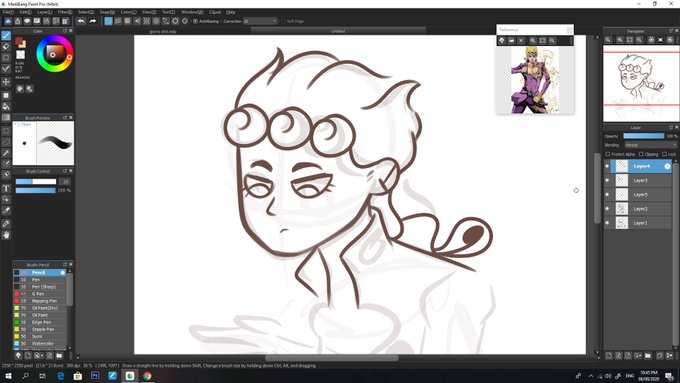Open Photoshop from the taskbar
This screenshot has height=383, width=680.
tap(95, 376)
